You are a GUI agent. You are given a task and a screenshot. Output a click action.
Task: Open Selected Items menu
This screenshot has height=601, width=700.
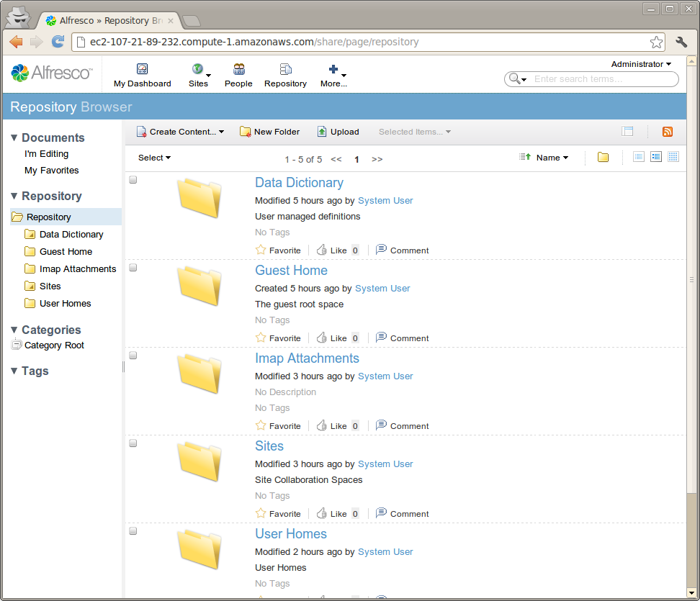[415, 132]
